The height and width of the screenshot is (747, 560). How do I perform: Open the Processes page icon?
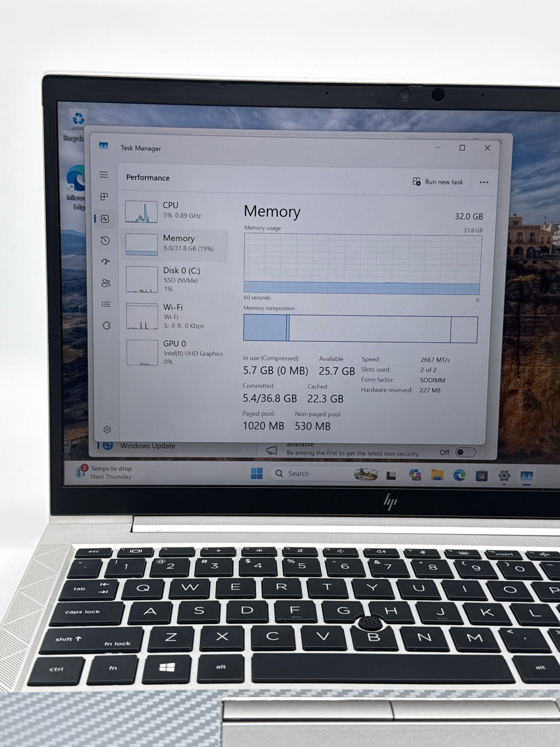[104, 197]
